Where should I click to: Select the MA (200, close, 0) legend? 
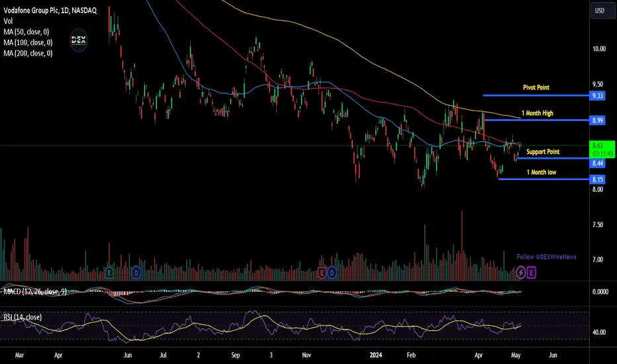point(28,53)
